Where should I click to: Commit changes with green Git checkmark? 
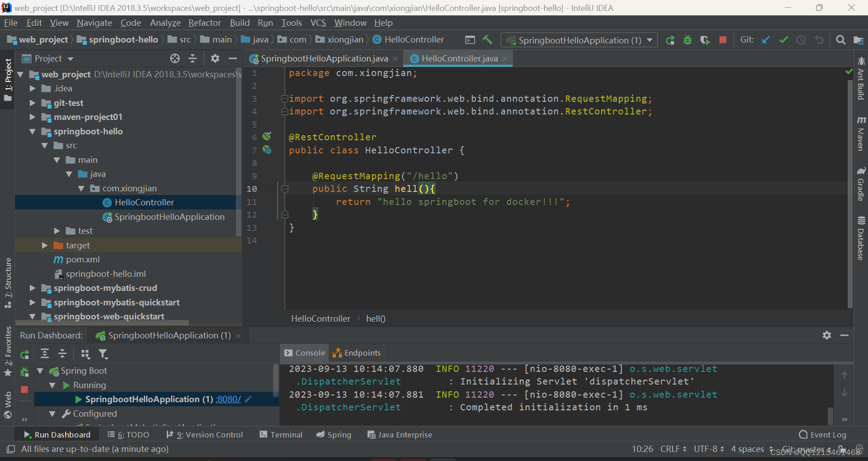[783, 40]
